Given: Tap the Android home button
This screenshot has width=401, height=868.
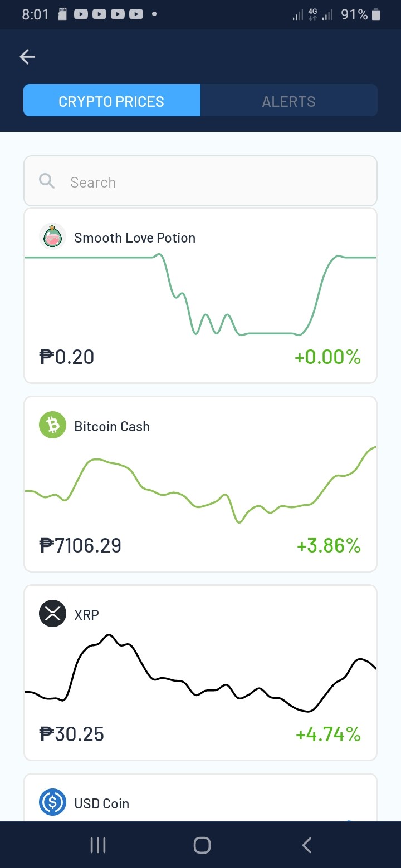Looking at the screenshot, I should 202,845.
